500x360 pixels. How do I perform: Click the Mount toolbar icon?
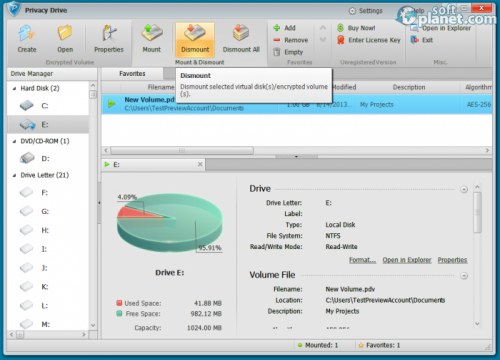pyautogui.click(x=152, y=39)
